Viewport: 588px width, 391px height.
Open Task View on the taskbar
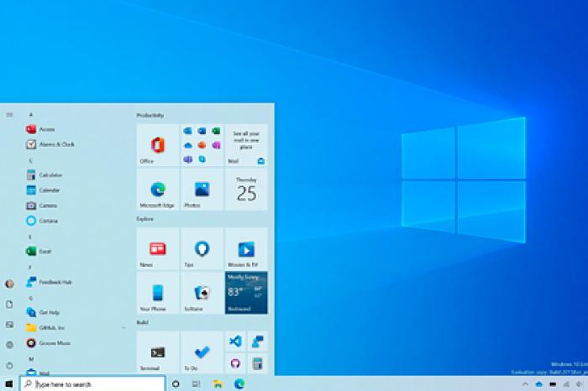pos(196,384)
